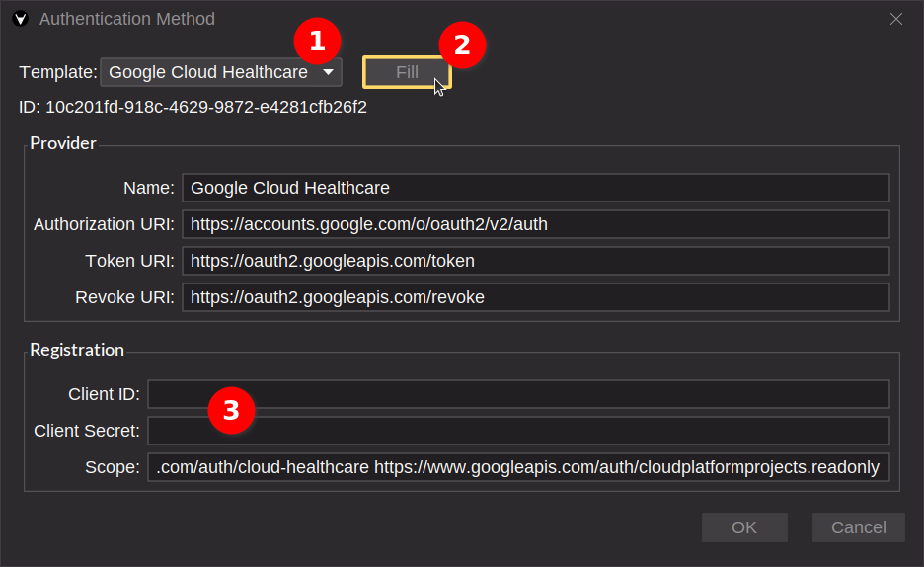Click the Scope: label
Image resolution: width=924 pixels, height=567 pixels.
[112, 467]
